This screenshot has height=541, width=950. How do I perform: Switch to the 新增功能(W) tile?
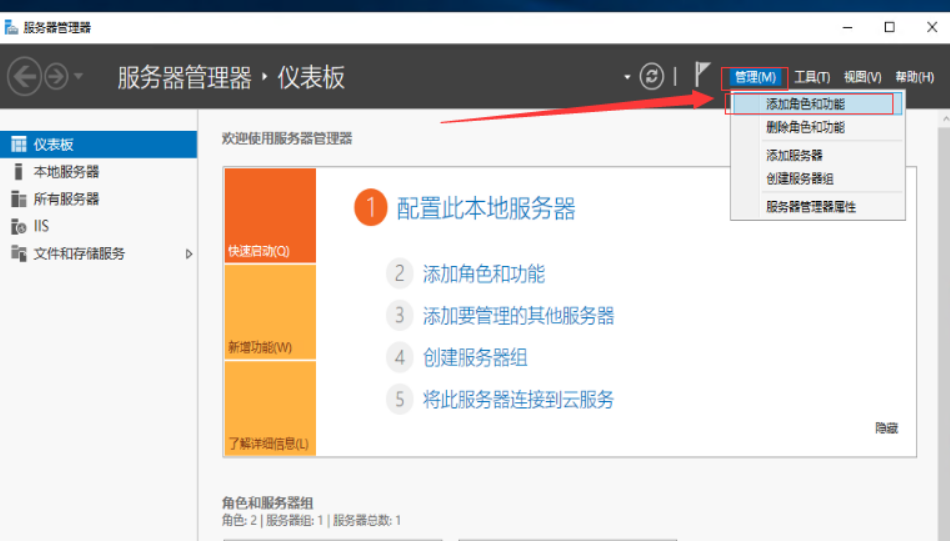(270, 312)
